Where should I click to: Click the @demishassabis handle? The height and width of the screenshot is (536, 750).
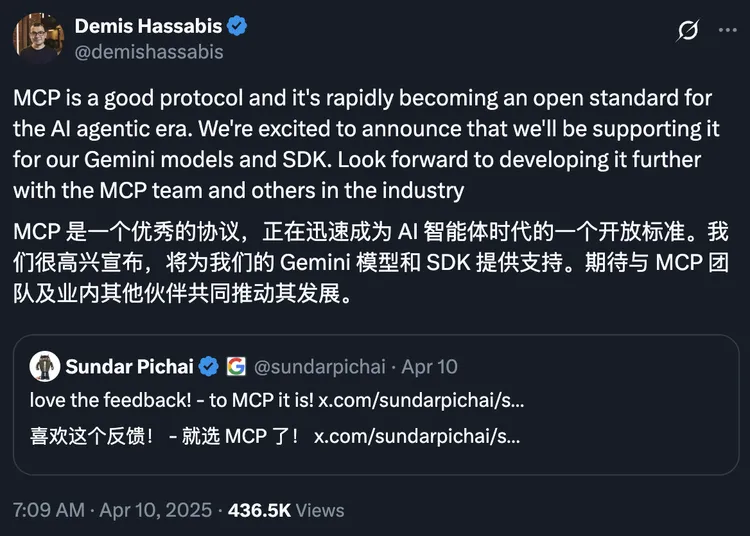pos(149,51)
